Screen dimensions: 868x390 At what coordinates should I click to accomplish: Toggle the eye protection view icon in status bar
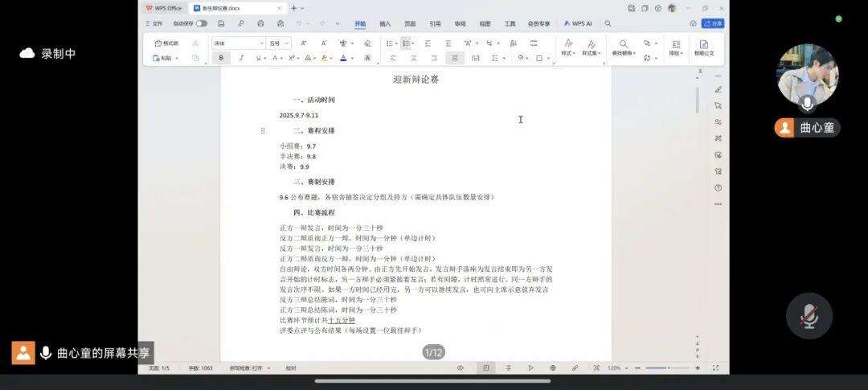[461, 367]
